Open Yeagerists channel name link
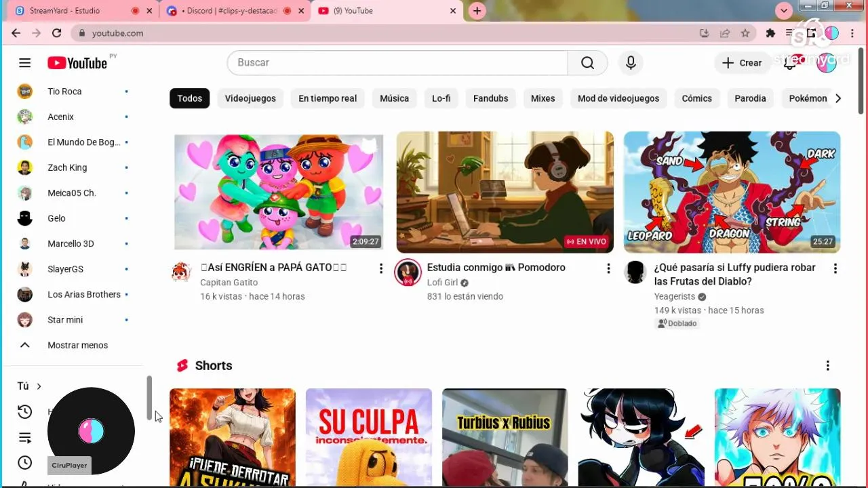 [675, 297]
